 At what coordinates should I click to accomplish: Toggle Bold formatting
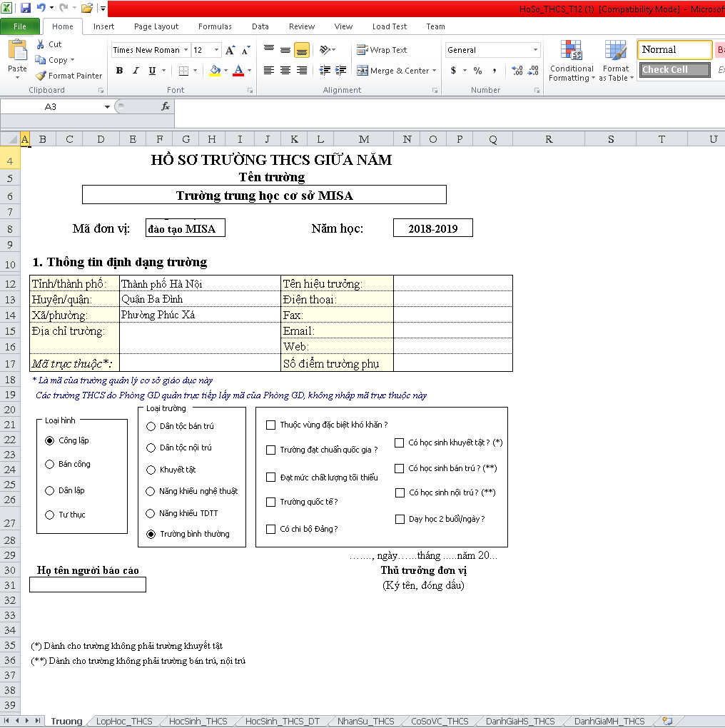tap(119, 71)
